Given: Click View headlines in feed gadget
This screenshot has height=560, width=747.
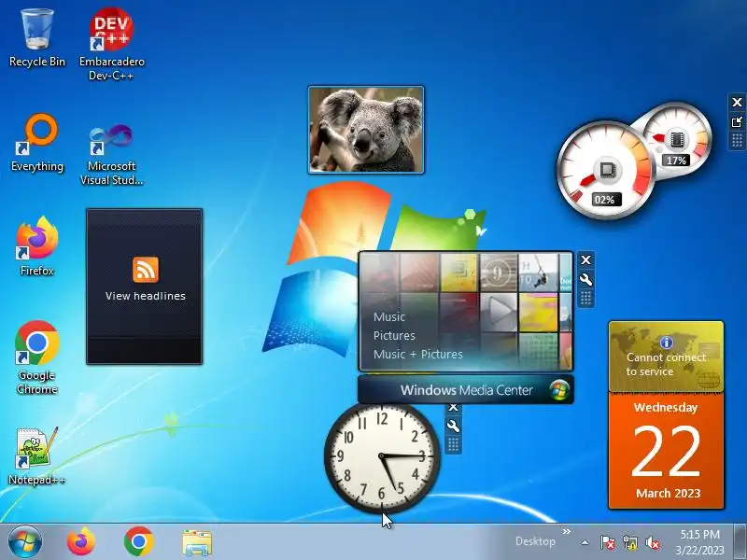Looking at the screenshot, I should (x=146, y=296).
